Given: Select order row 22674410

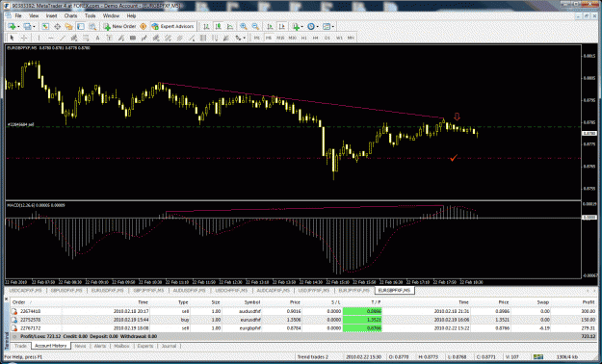Looking at the screenshot, I should tap(303, 311).
